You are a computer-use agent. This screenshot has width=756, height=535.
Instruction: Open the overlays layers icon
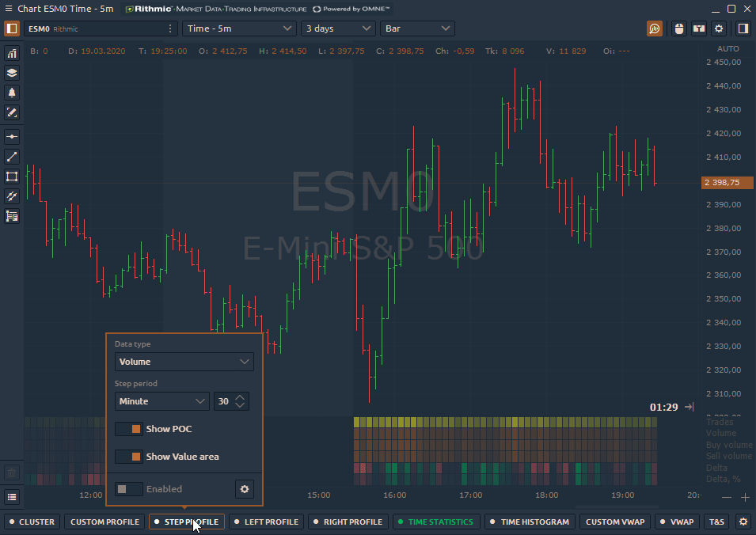click(x=12, y=73)
